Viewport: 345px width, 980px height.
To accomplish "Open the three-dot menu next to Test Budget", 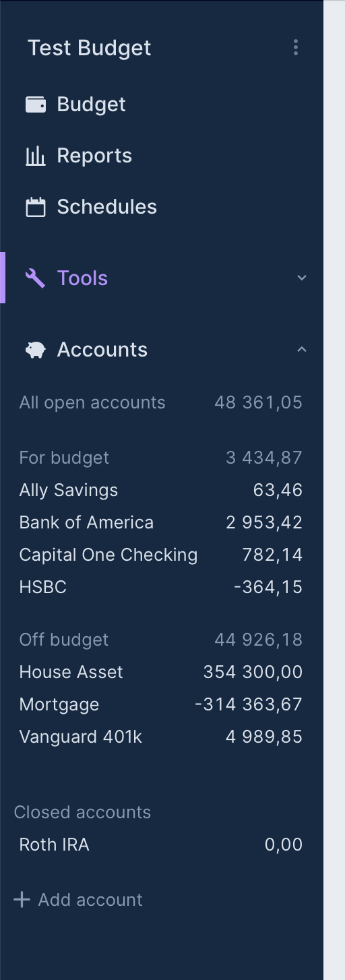I will click(x=296, y=47).
